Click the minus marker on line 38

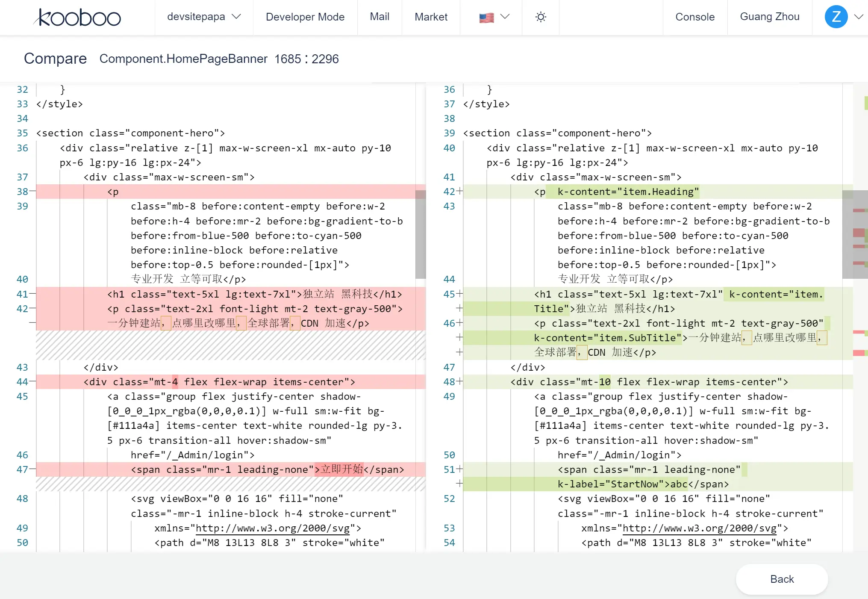(x=33, y=192)
